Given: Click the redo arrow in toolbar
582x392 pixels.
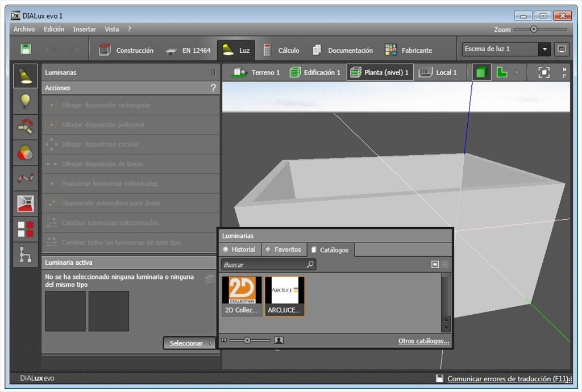Looking at the screenshot, I should pos(75,49).
